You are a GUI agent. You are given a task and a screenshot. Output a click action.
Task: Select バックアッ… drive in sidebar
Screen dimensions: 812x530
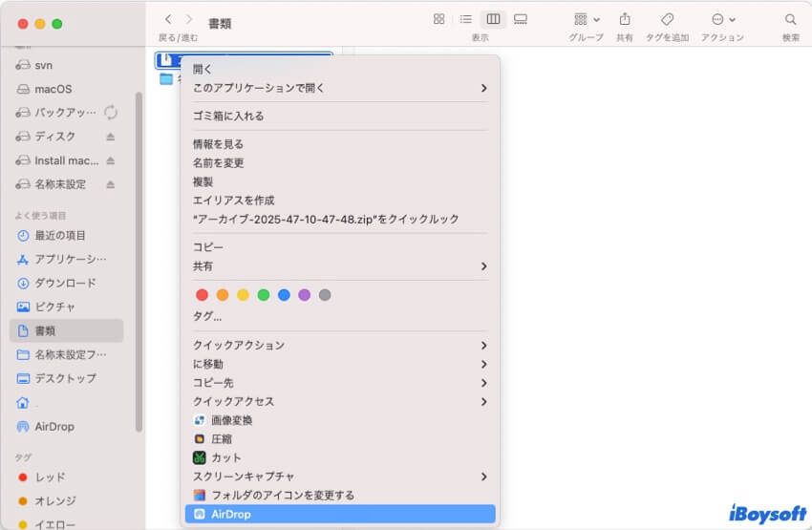[x=66, y=113]
